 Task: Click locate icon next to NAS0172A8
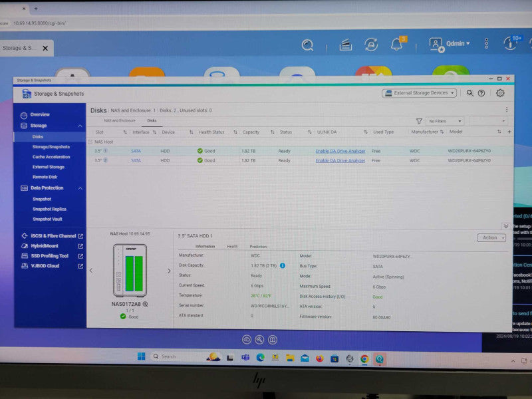pos(146,305)
